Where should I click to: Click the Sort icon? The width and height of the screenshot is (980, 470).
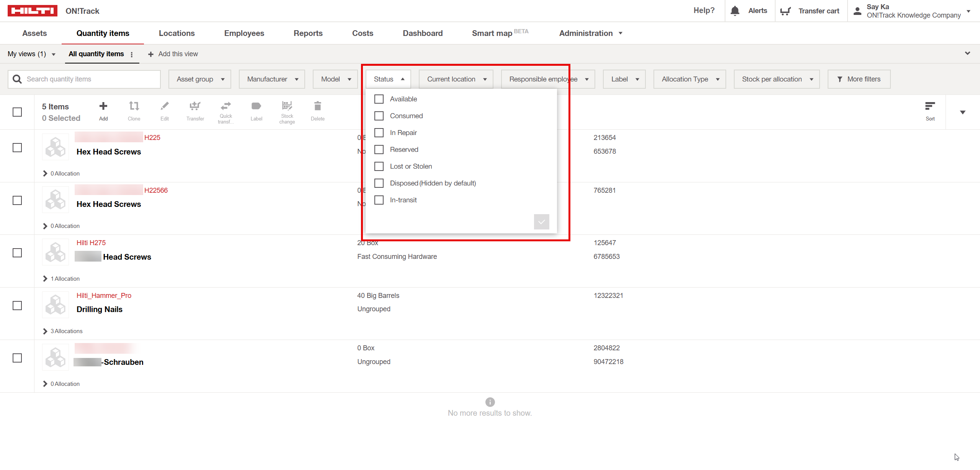(x=930, y=106)
